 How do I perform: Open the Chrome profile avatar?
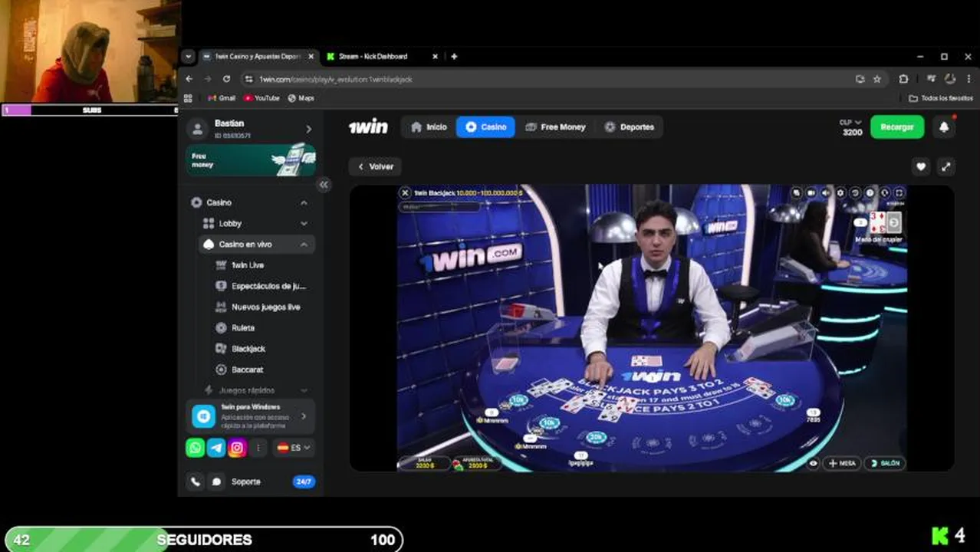[x=950, y=79]
